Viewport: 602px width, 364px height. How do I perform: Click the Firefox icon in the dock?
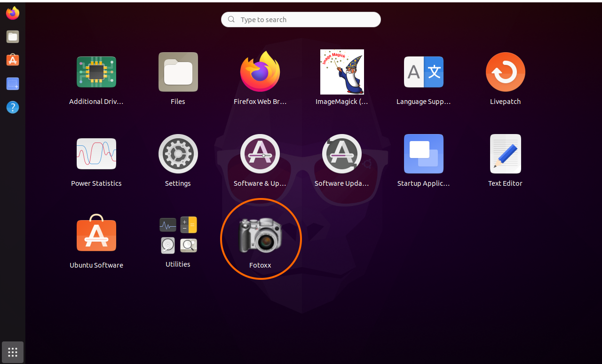click(13, 13)
